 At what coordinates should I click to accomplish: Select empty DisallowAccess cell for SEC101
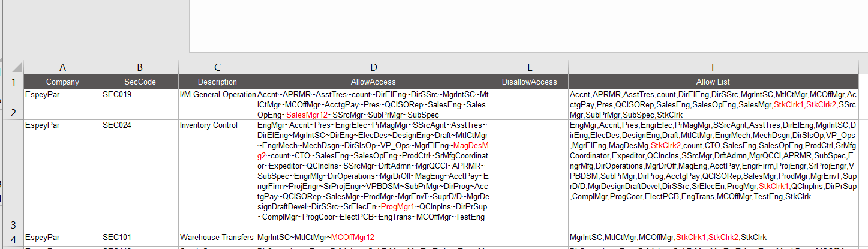(530, 238)
